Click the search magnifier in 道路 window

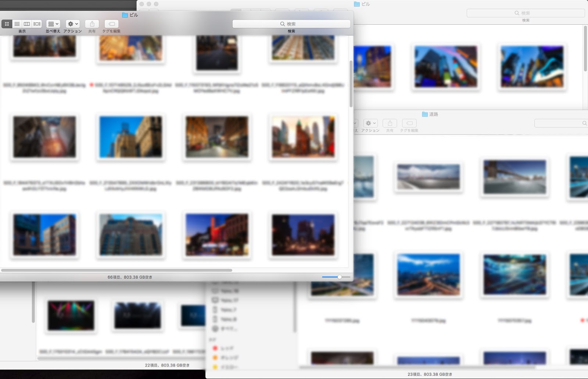(x=584, y=123)
